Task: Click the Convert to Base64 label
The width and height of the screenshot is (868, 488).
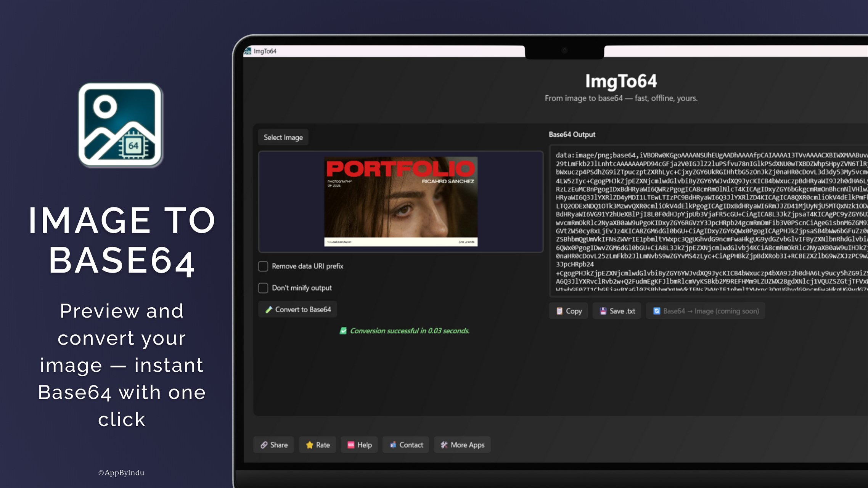Action: coord(303,310)
